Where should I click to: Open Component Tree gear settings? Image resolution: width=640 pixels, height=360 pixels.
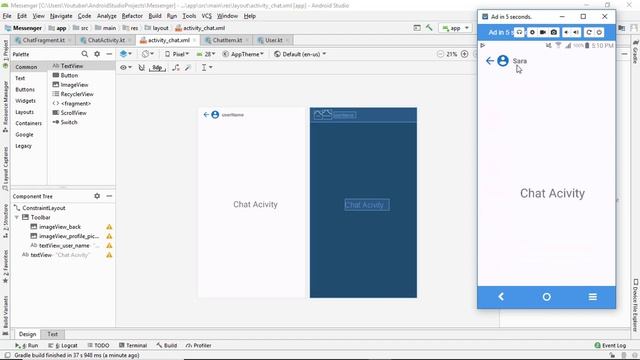97,196
